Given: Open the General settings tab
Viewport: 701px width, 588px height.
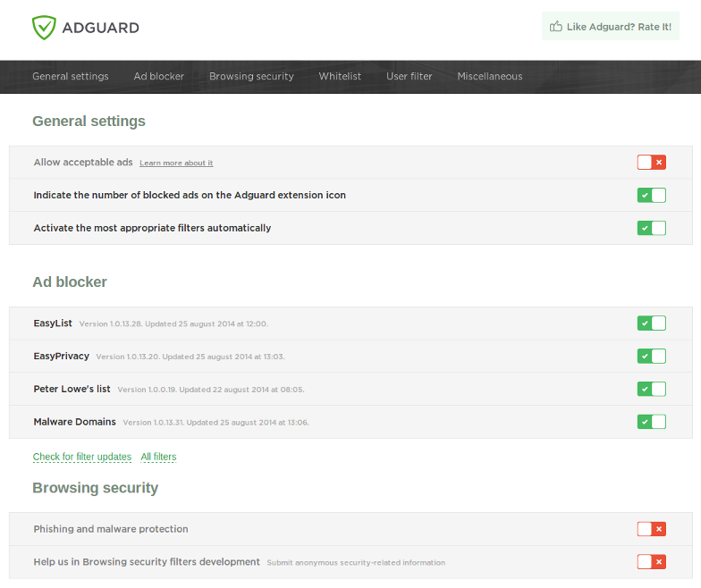Looking at the screenshot, I should pos(70,77).
